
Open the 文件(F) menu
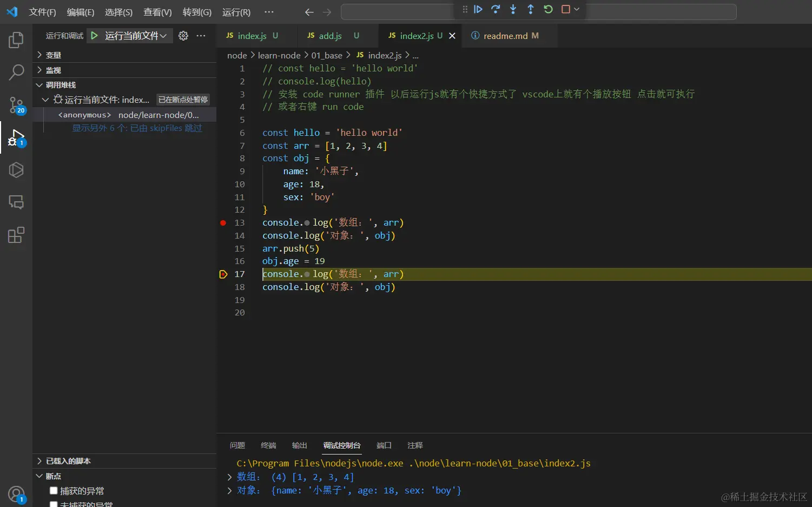(x=42, y=12)
